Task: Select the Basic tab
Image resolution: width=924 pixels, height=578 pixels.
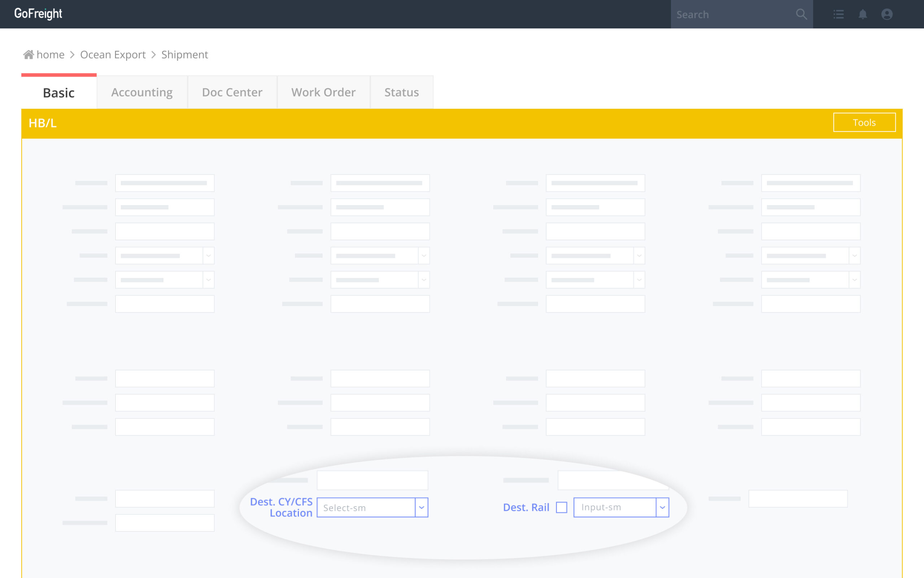Action: click(x=58, y=92)
